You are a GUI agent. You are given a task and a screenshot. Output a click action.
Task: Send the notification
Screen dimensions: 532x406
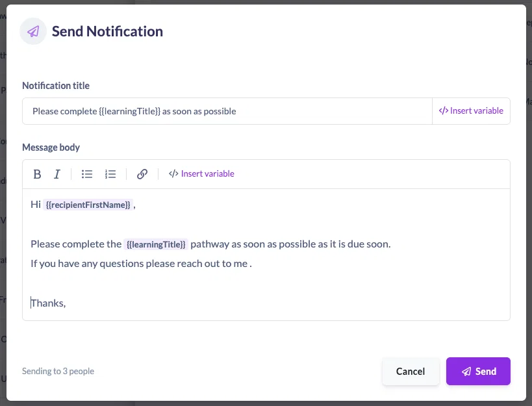coord(478,371)
